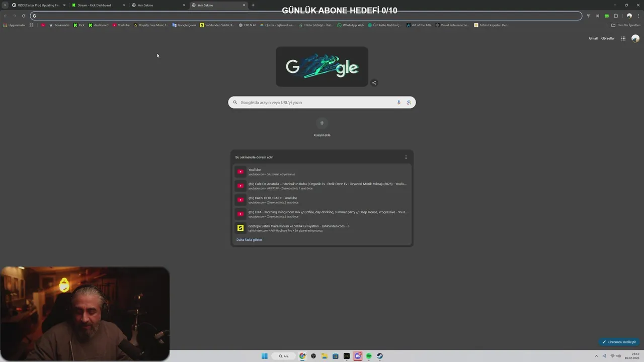
Task: Open Tütün Eksperleri bookmark
Action: (x=492, y=25)
